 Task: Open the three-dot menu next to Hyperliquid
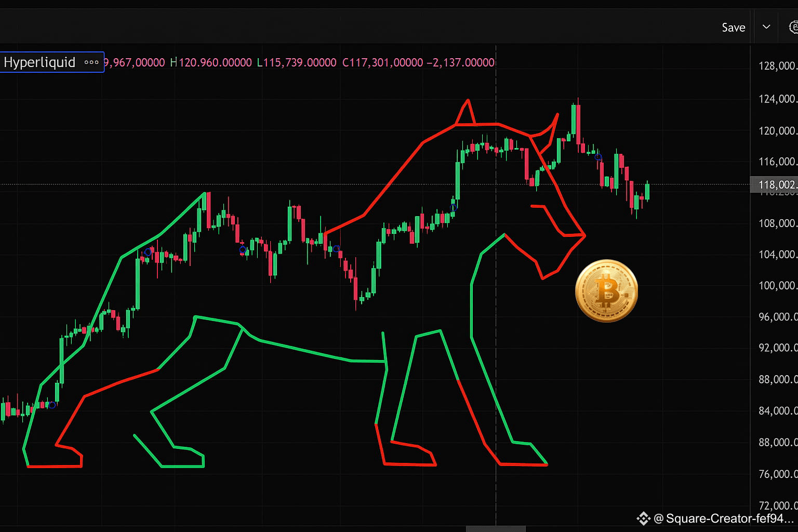pos(91,62)
